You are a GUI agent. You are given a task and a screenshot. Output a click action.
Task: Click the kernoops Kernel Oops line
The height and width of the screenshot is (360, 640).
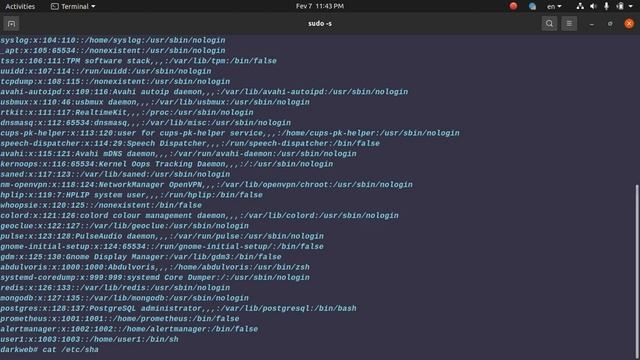pos(167,164)
